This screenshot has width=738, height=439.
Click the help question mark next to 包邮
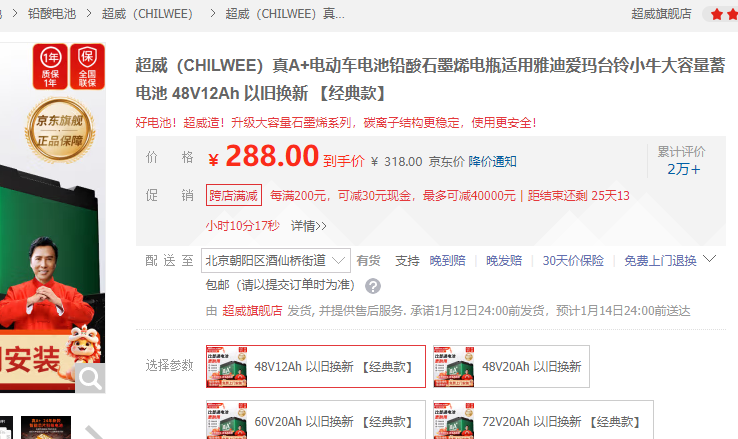point(373,286)
